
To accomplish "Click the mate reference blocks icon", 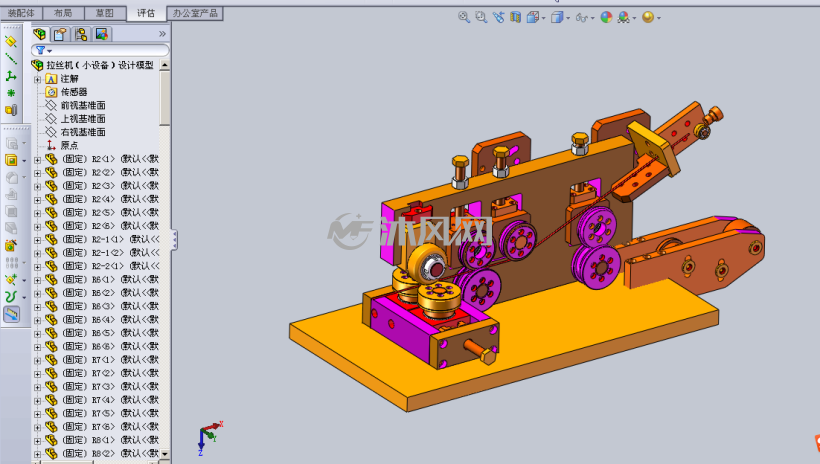I will coord(11,110).
